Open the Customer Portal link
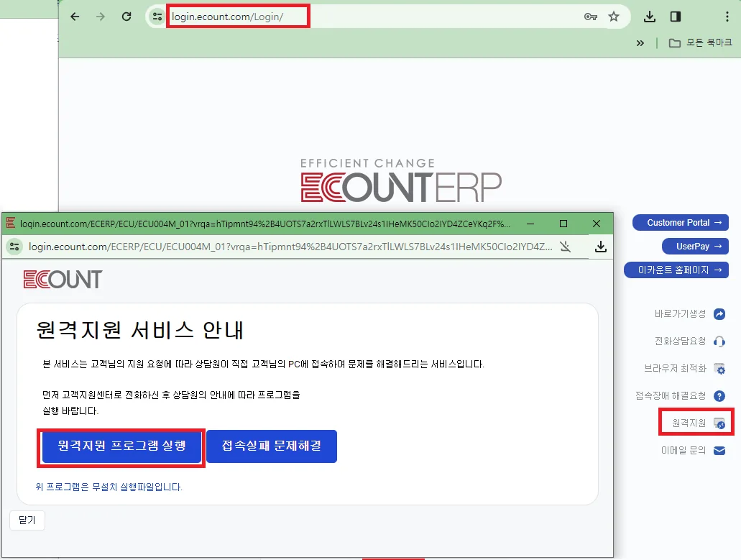This screenshot has width=741, height=560. (680, 223)
